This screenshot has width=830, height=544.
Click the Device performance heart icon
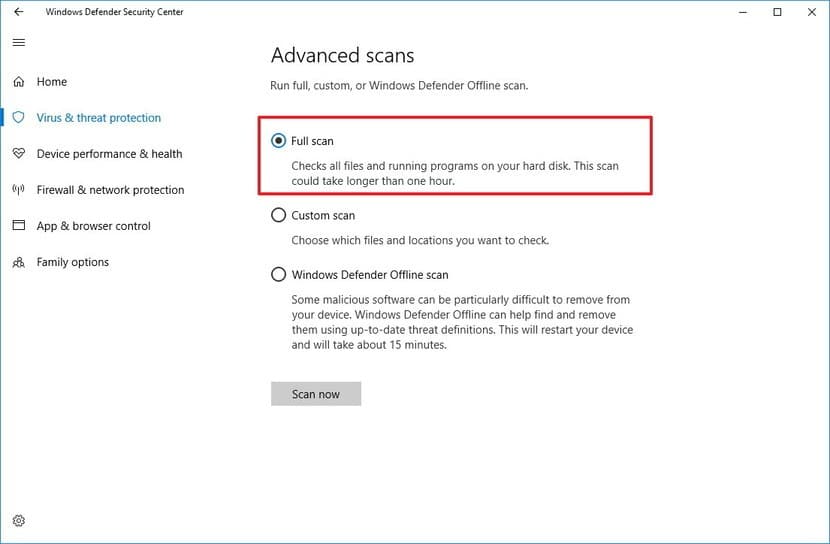click(19, 153)
